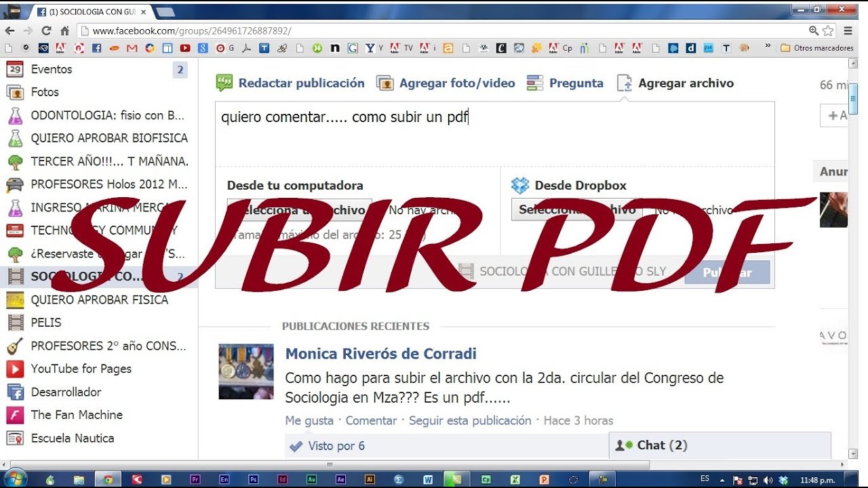Open QUIERO APROBAR BIOFISICA group
This screenshot has width=868, height=488.
click(109, 138)
